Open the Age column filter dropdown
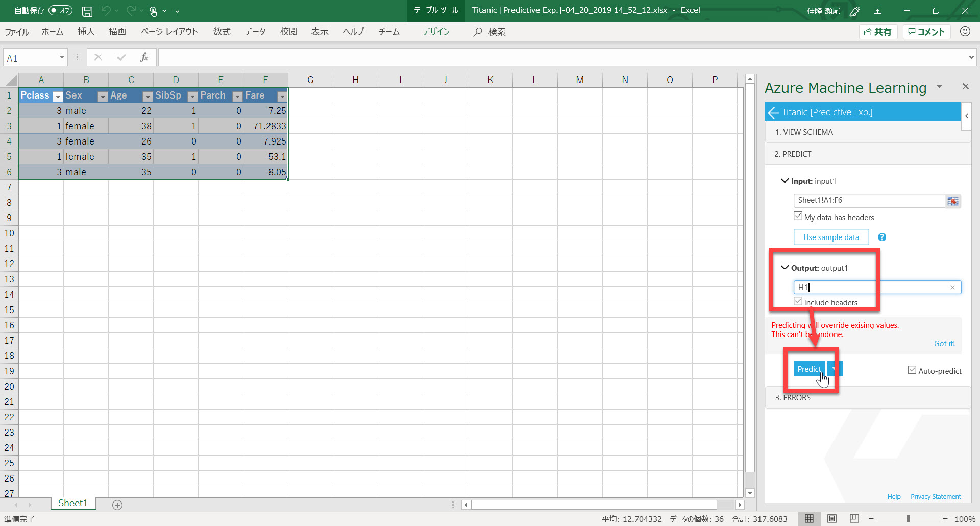This screenshot has height=526, width=980. (148, 97)
